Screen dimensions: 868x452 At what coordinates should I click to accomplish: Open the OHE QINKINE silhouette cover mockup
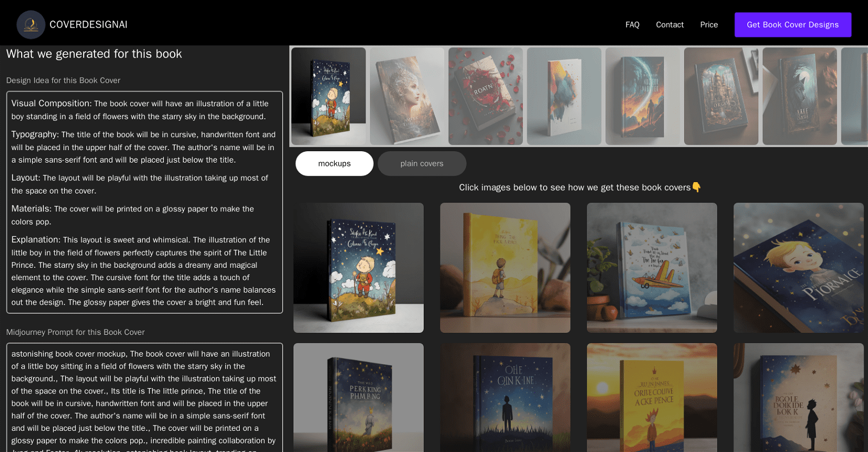tap(505, 397)
